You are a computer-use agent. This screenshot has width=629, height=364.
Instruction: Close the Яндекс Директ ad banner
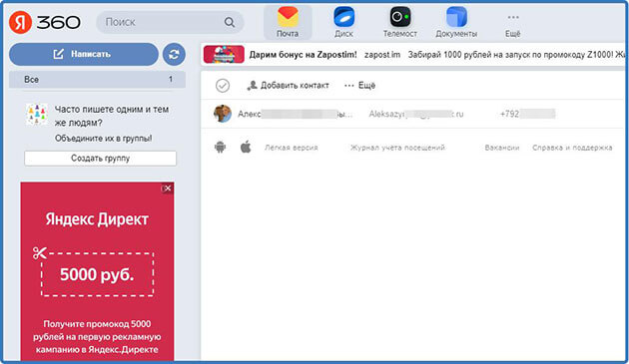tap(168, 188)
